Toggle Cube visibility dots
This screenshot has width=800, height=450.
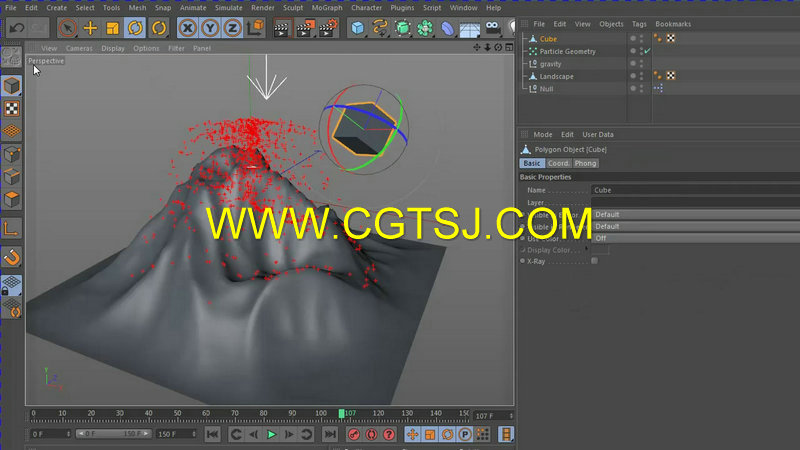(641, 39)
